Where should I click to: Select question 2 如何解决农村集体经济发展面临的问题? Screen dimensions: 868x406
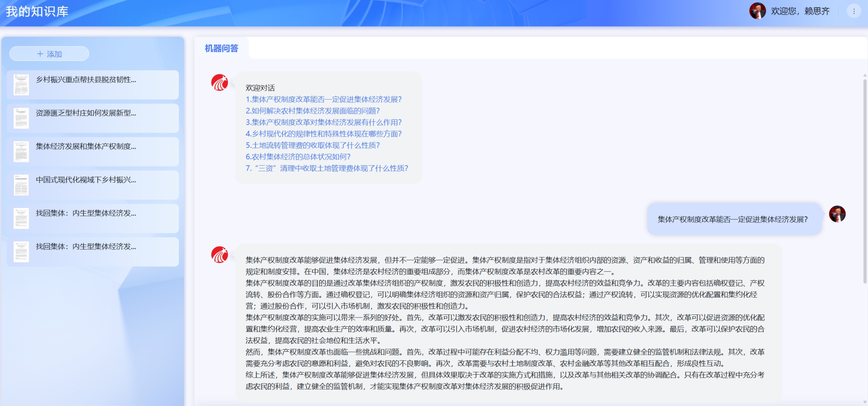(312, 111)
